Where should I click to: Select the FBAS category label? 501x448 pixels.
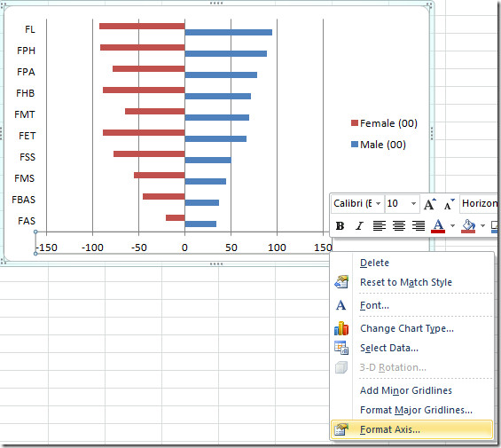click(23, 200)
